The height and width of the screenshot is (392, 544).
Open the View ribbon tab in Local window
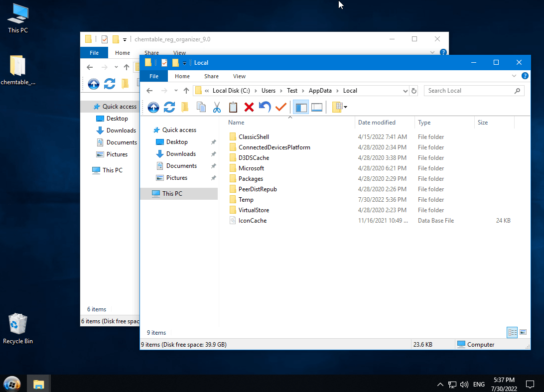pos(239,76)
